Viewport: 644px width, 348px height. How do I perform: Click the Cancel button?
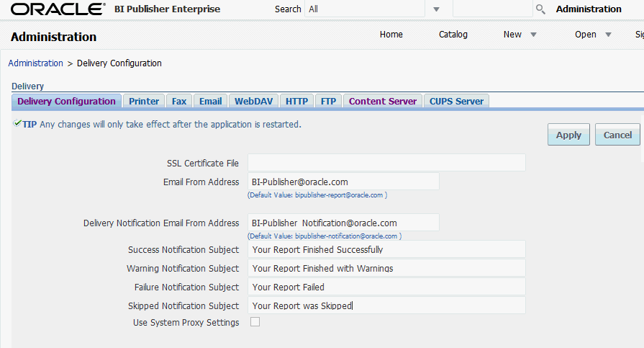click(x=617, y=135)
